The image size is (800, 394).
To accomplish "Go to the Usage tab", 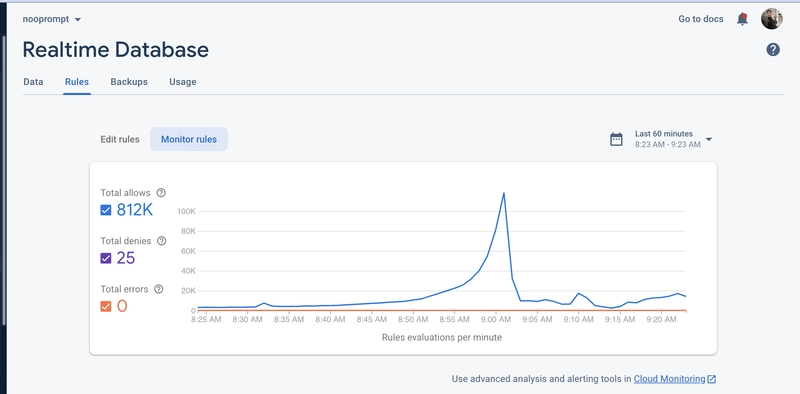I will tap(183, 82).
